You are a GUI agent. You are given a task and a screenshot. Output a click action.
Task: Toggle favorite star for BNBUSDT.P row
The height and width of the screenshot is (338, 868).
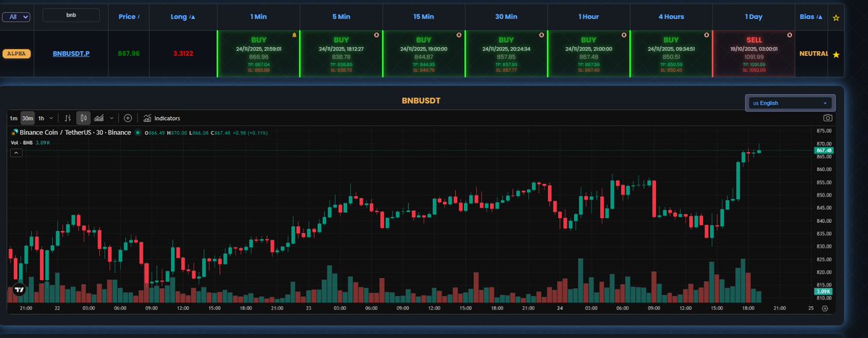836,55
